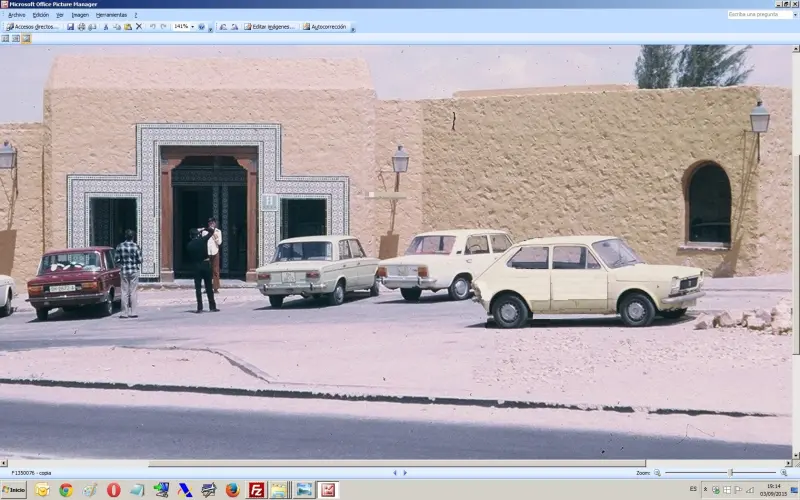This screenshot has width=800, height=500.
Task: Switch to single picture view
Action: 26,39
